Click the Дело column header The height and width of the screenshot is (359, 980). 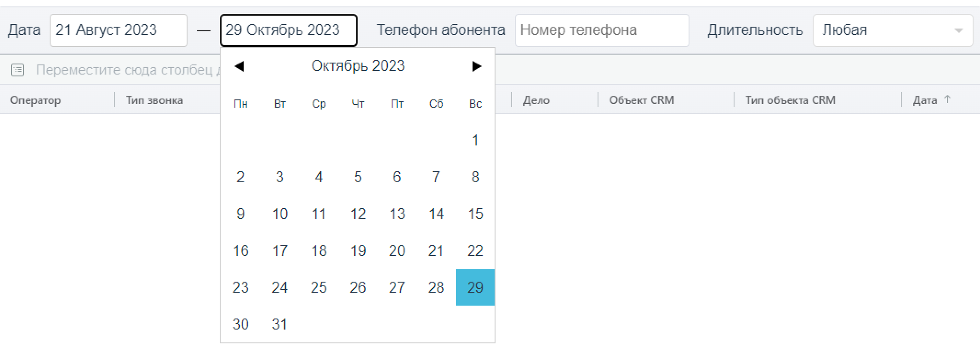click(536, 100)
